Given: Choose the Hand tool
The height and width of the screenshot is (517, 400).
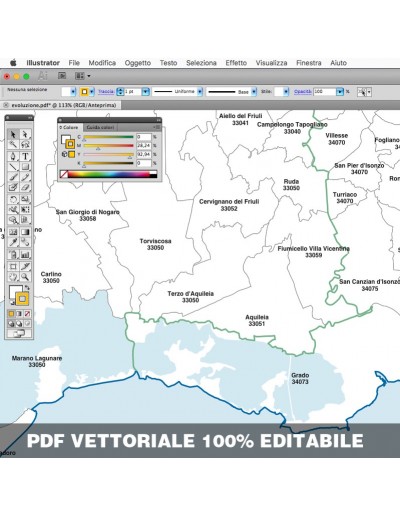Looking at the screenshot, I should click(13, 277).
